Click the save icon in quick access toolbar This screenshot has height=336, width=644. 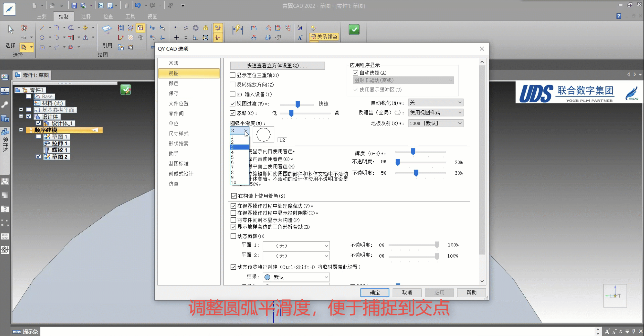(74, 5)
